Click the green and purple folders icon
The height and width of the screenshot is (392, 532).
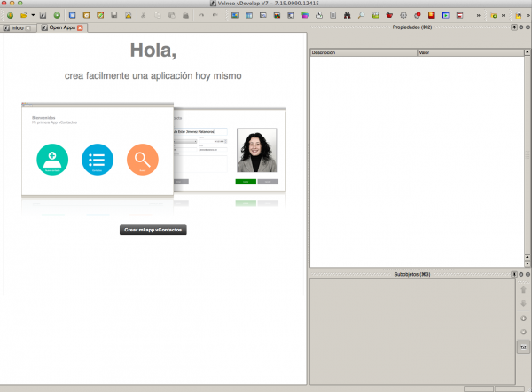pyautogui.click(x=305, y=15)
